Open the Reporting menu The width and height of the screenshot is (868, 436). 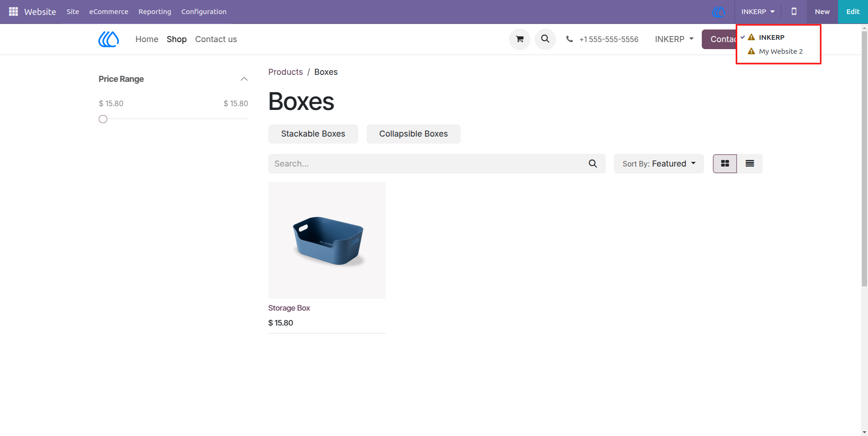154,12
